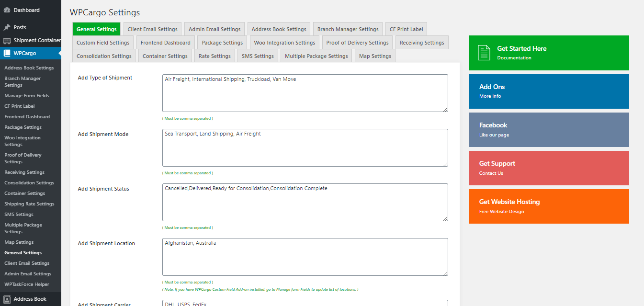Open the Woo Integration Settings tab
The height and width of the screenshot is (306, 644).
pyautogui.click(x=284, y=43)
